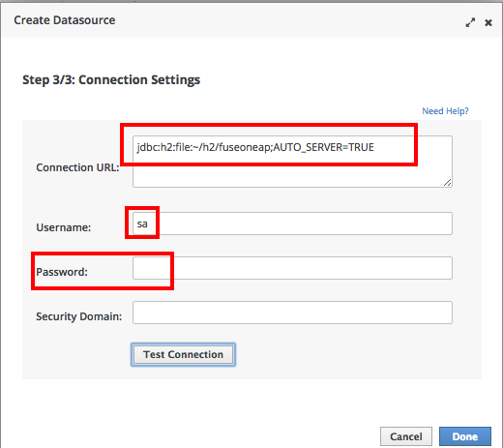Viewport: 503px width, 448px height.
Task: Grab the Connection URL textarea resize handle
Action: [x=447, y=183]
